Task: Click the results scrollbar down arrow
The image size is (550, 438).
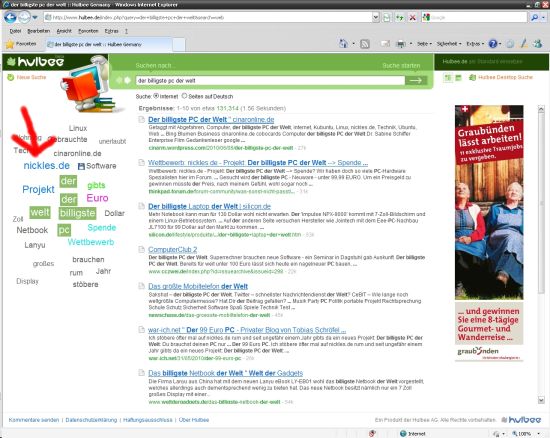Action: [x=541, y=400]
